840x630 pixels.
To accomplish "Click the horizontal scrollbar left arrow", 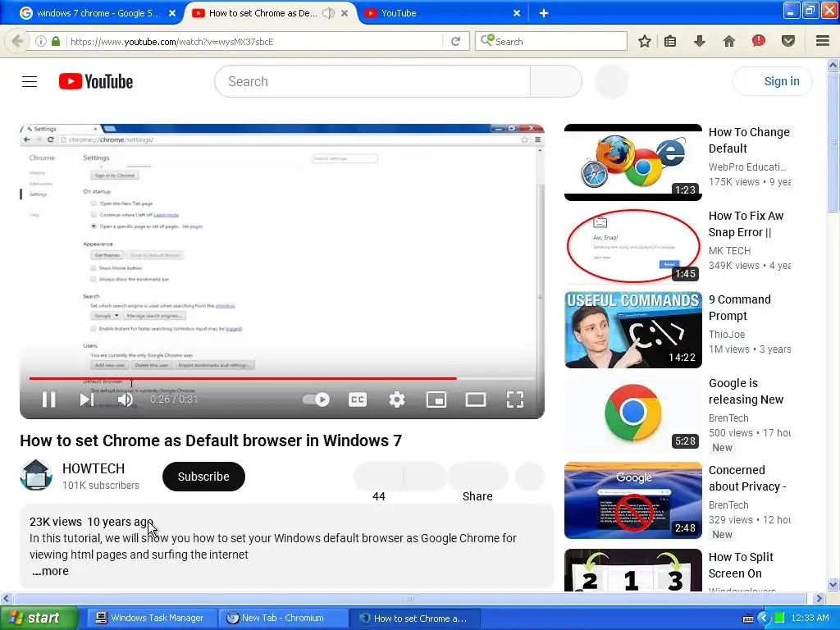I will [x=6, y=598].
